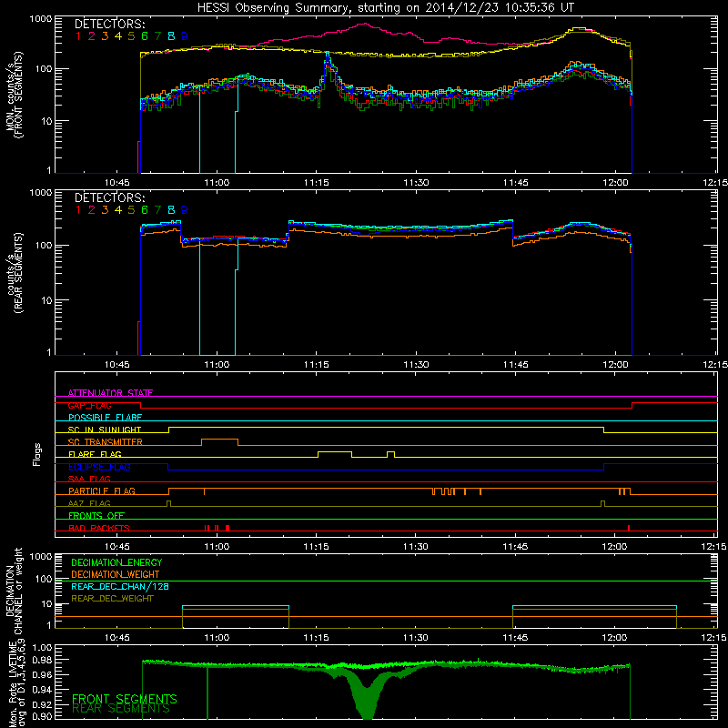Click REAR SEGMENTS legend in livetime plot
Screen dimensions: 728x728
click(x=121, y=709)
